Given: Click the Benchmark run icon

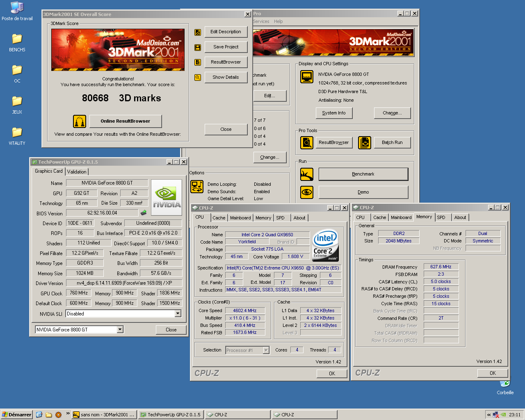Looking at the screenshot, I should pos(307,174).
